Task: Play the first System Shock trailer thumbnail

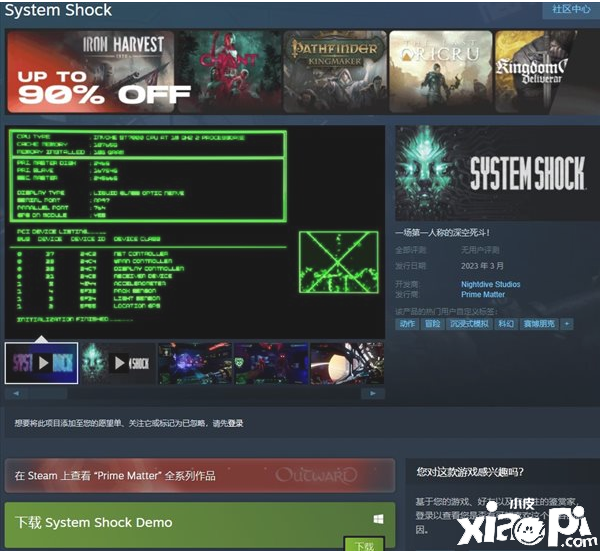Action: (x=42, y=363)
